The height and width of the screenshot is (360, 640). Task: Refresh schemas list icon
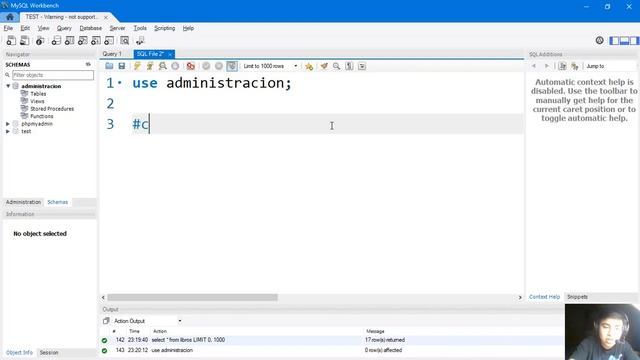pos(88,64)
